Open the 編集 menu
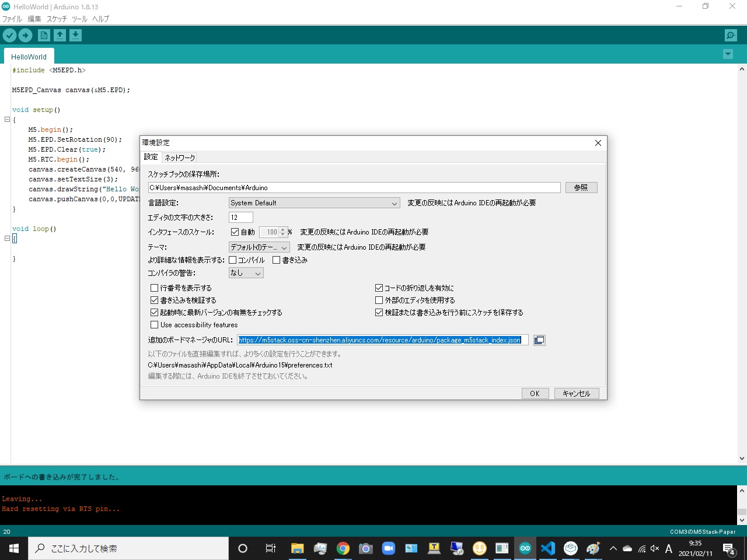747x560 pixels. pyautogui.click(x=34, y=19)
